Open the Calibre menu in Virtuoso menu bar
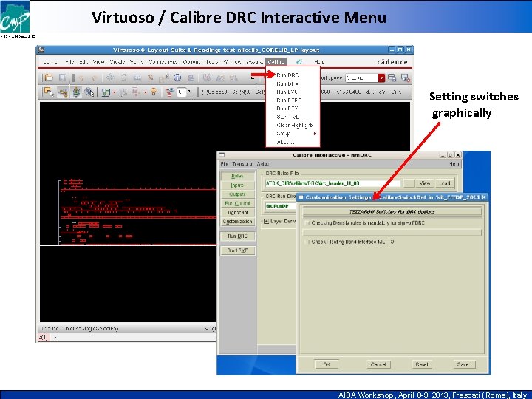 pyautogui.click(x=276, y=62)
